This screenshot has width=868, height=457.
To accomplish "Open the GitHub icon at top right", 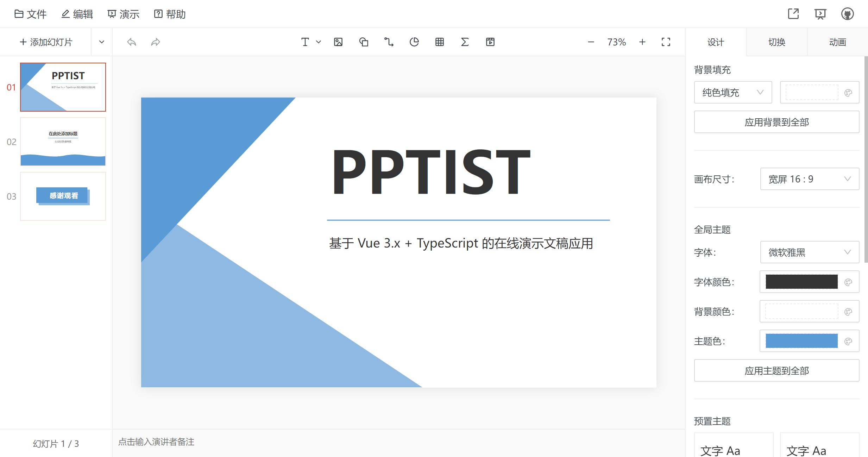I will 848,14.
